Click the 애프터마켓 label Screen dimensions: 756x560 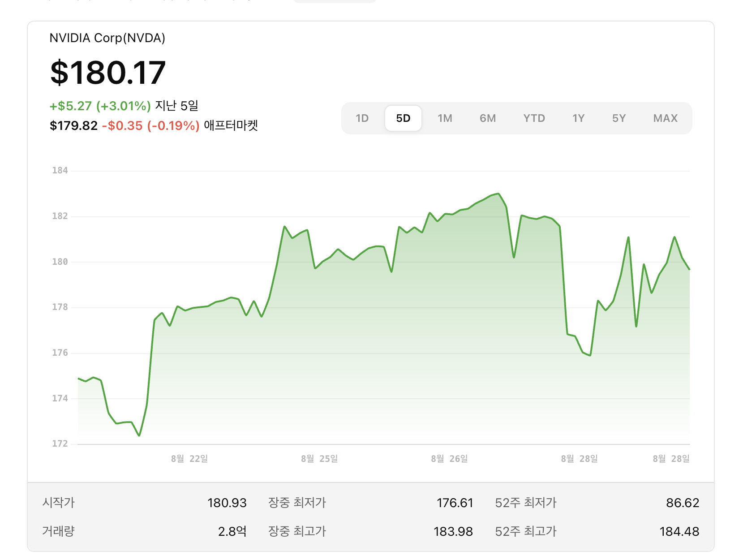coord(231,125)
